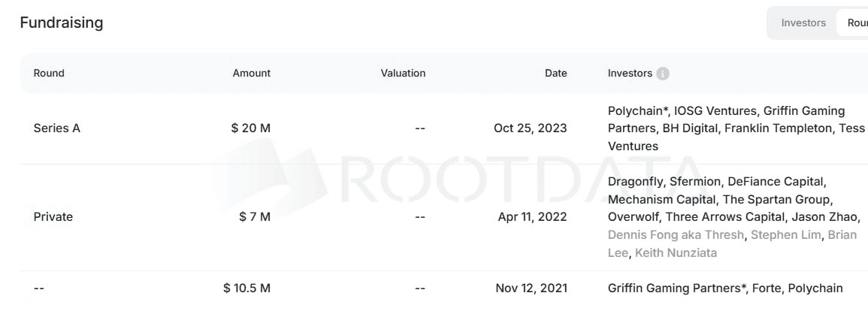Open the Dragonfly investor link
The image size is (868, 314).
coord(635,182)
